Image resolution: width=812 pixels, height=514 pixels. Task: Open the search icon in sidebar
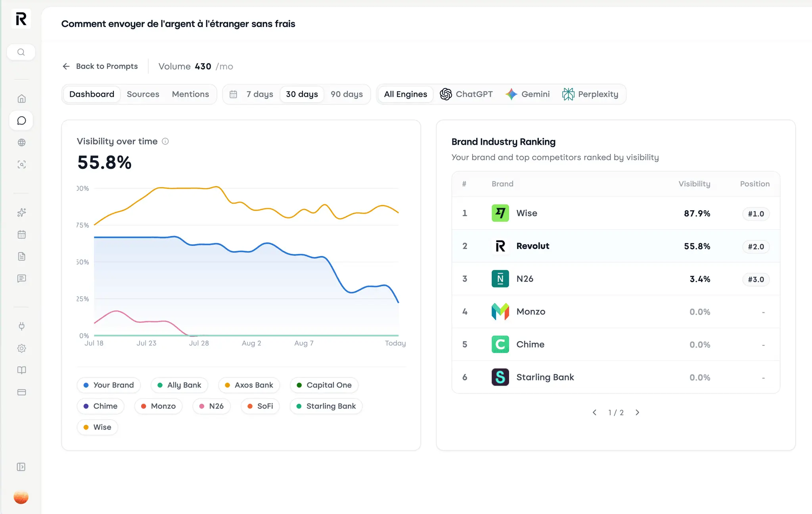pos(21,52)
